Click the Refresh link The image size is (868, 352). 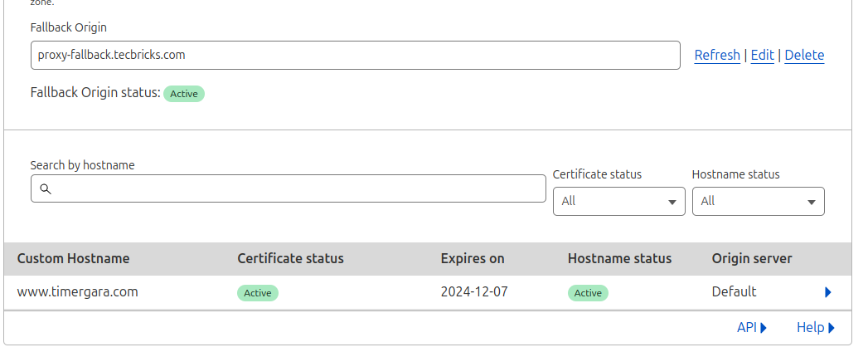point(717,56)
